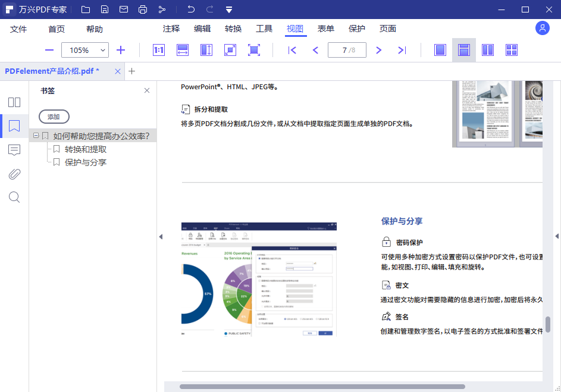The height and width of the screenshot is (392, 561).
Task: Open the 文件 menu
Action: coord(18,28)
